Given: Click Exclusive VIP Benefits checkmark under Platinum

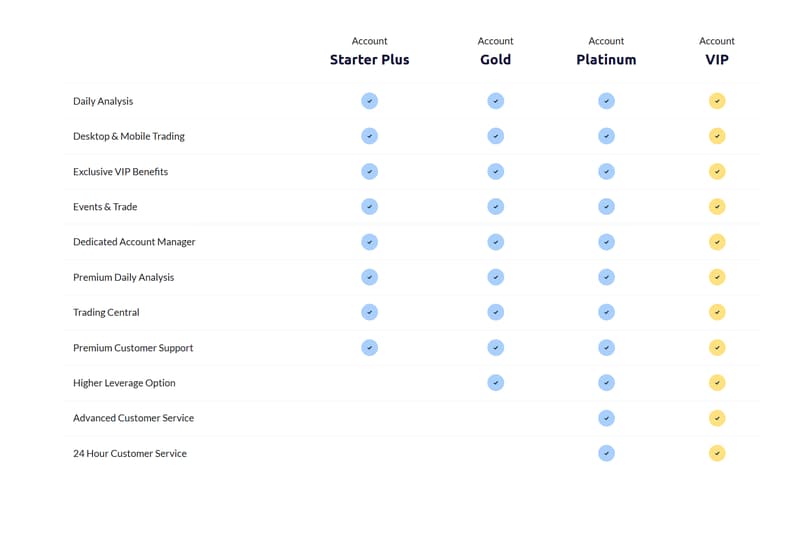Looking at the screenshot, I should [606, 171].
